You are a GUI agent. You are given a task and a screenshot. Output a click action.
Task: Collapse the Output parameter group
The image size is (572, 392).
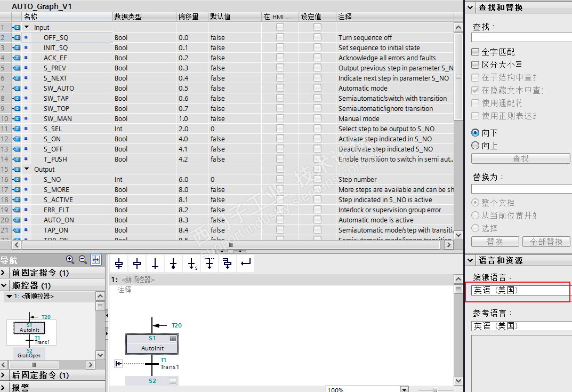[27, 170]
